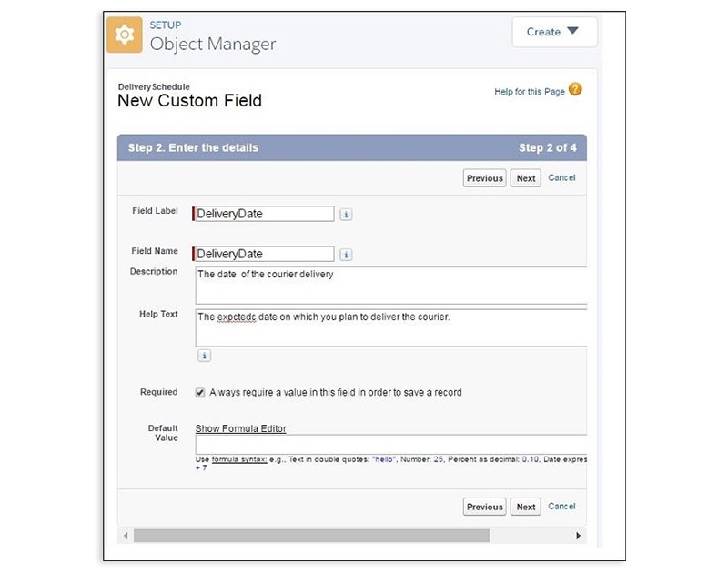The height and width of the screenshot is (573, 728).
Task: Expand Show Formula Editor link
Action: 240,428
